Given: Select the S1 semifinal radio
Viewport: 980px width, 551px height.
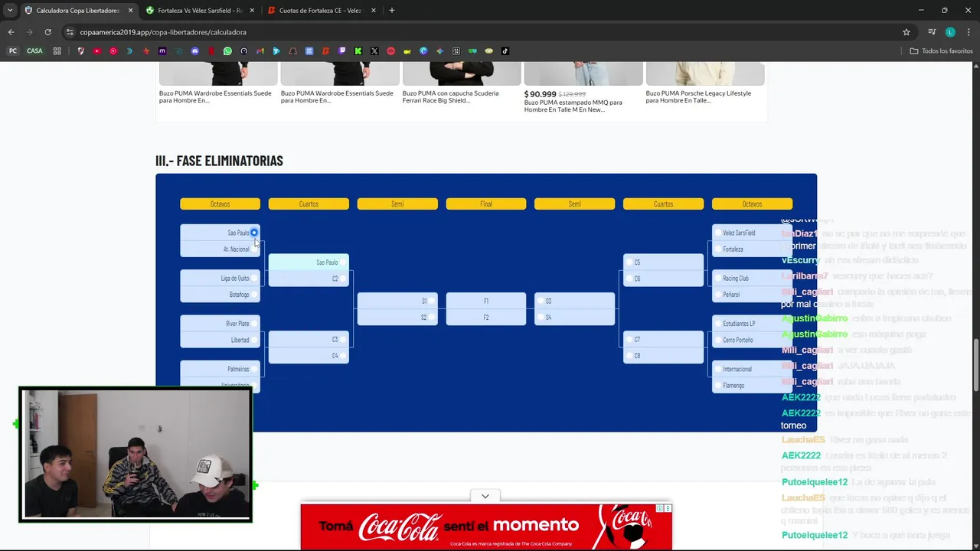Looking at the screenshot, I should click(x=432, y=302).
